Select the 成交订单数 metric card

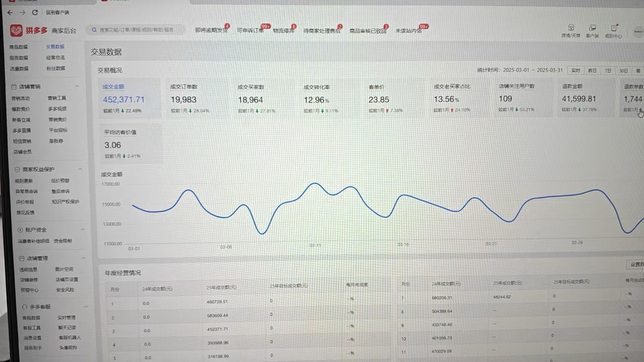tap(198, 99)
